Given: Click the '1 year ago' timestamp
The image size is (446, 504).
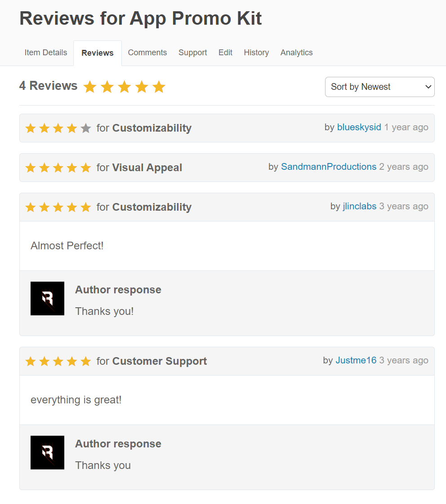Looking at the screenshot, I should click(x=406, y=127).
